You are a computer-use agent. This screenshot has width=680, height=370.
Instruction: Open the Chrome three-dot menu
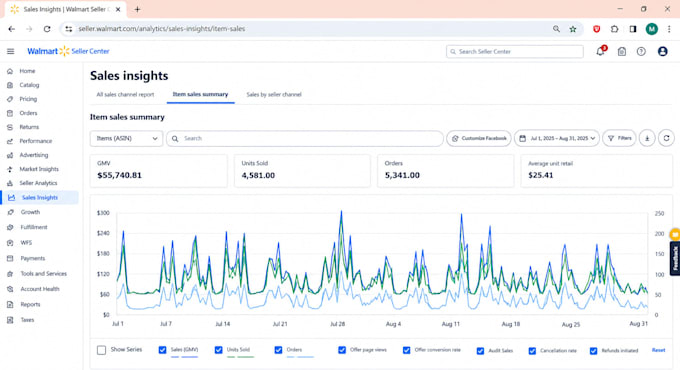pos(669,29)
